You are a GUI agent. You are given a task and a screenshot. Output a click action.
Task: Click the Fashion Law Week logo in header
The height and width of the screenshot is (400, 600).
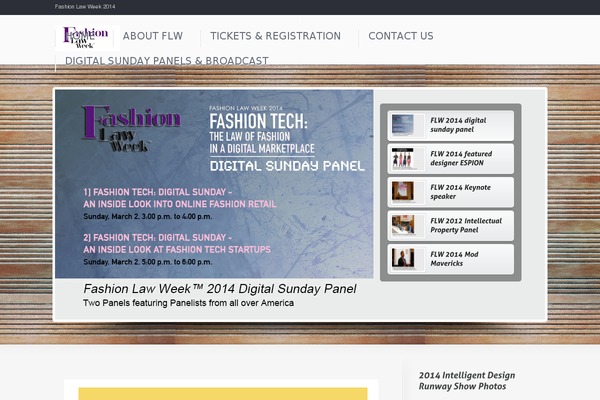87,38
